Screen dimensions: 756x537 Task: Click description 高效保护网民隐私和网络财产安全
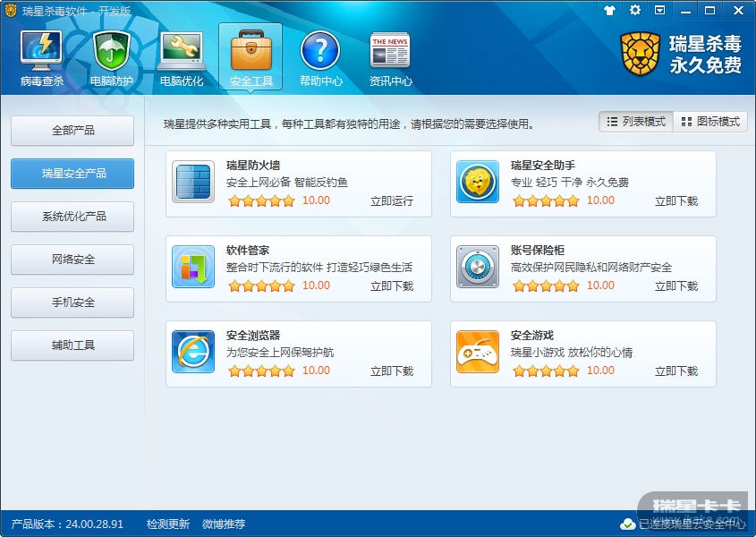(x=591, y=268)
